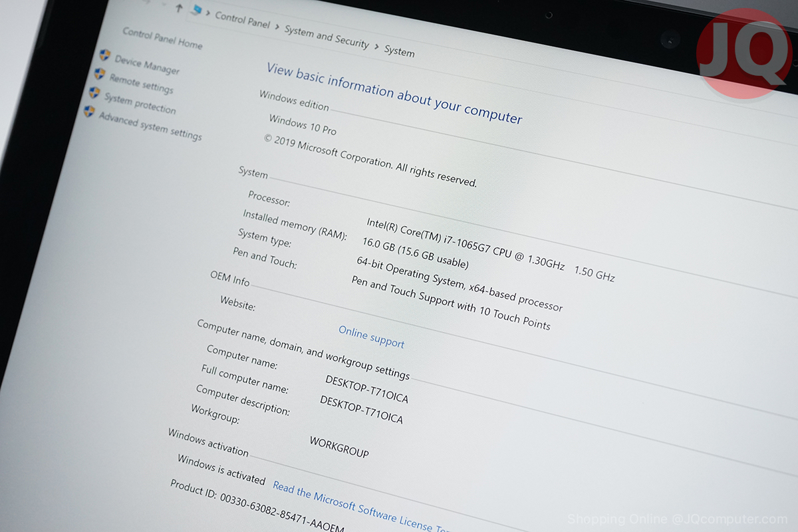This screenshot has width=798, height=532.
Task: Click the "System" section header
Action: point(253,173)
